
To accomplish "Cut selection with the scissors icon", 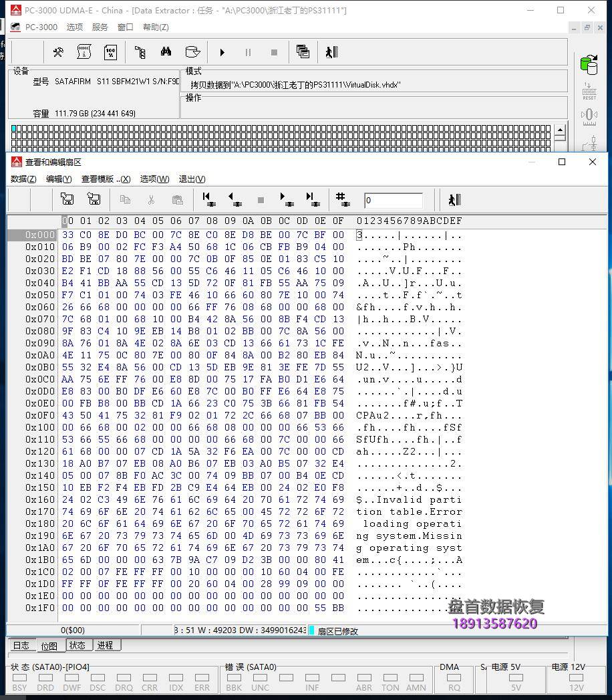I will click(151, 199).
